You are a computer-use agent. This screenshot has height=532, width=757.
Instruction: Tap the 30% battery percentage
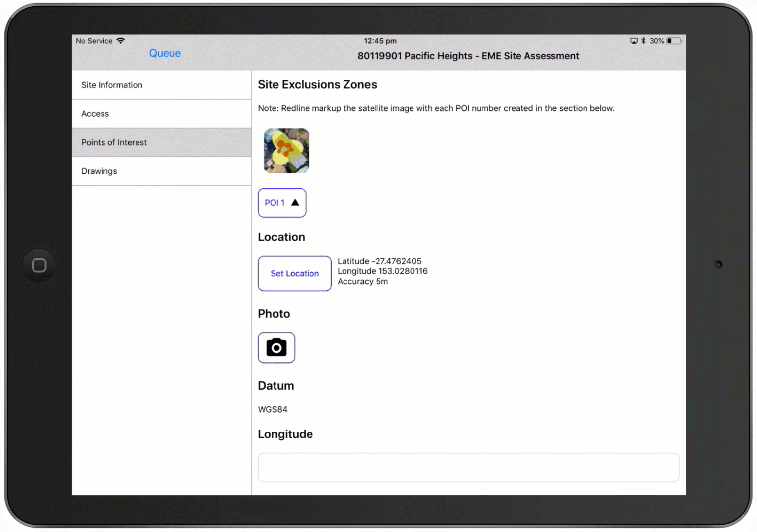pyautogui.click(x=656, y=41)
